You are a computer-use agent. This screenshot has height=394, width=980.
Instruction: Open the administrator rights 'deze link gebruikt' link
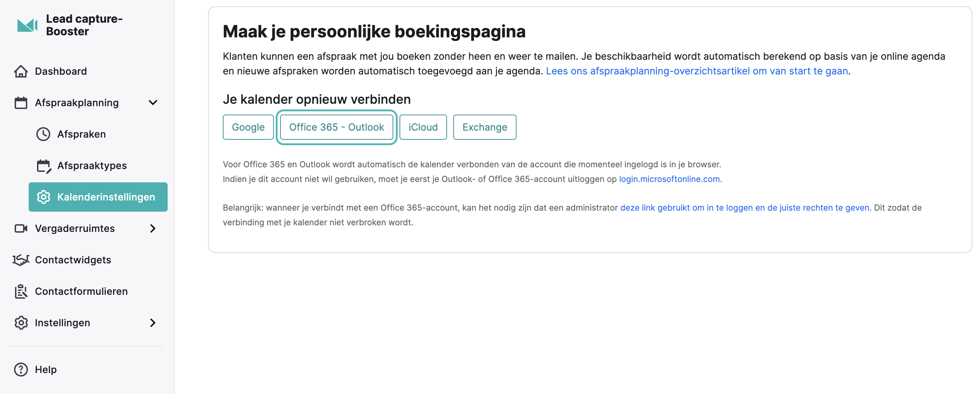[x=745, y=207]
